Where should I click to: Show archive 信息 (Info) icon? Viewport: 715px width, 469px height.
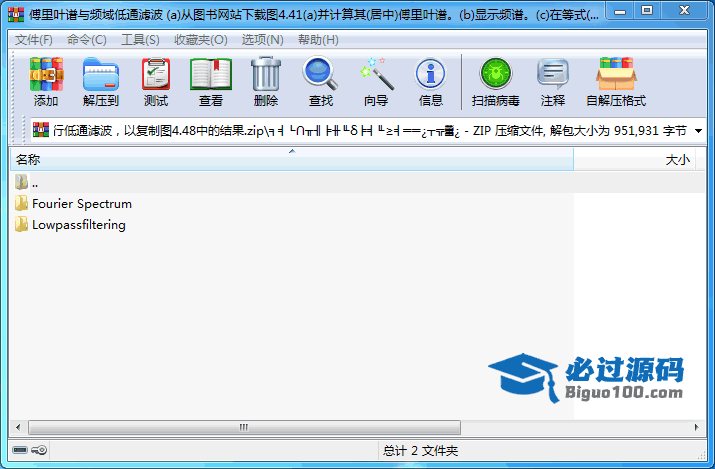click(430, 73)
